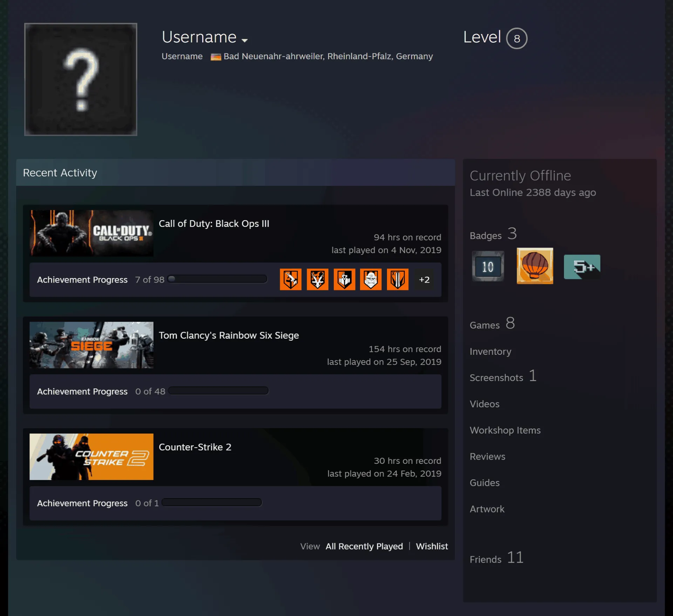
Task: Click '94 hrs on record' text
Action: [x=407, y=237]
